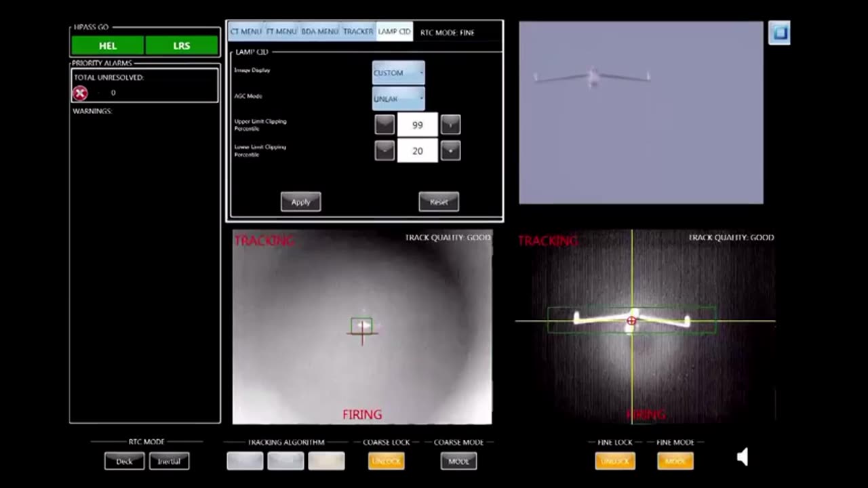Image resolution: width=868 pixels, height=488 pixels.
Task: Toggle the Coarse Lock UNLOCK button
Action: (x=386, y=461)
